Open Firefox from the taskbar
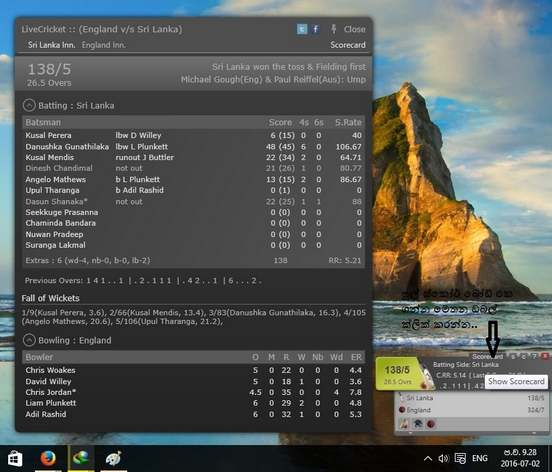 pyautogui.click(x=48, y=458)
